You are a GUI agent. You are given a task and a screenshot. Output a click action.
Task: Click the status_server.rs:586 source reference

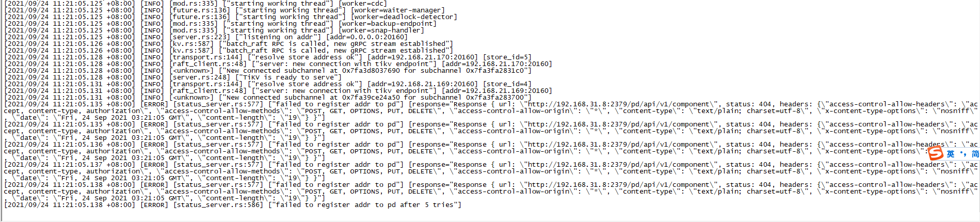pyautogui.click(x=218, y=205)
